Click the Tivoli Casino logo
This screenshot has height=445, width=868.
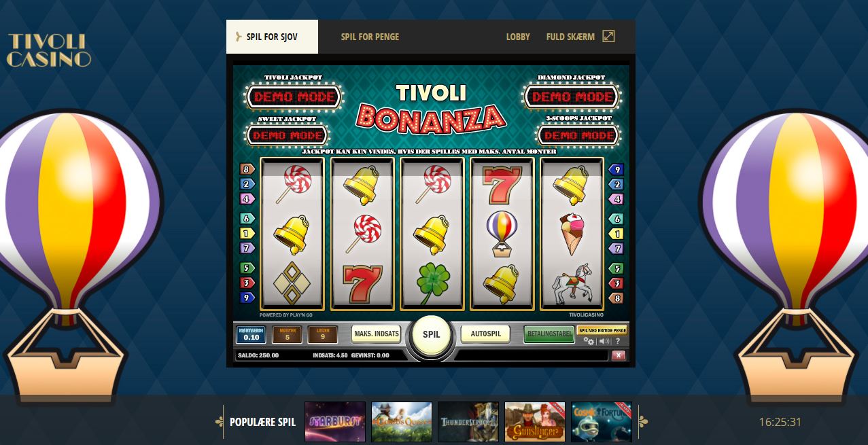click(49, 50)
